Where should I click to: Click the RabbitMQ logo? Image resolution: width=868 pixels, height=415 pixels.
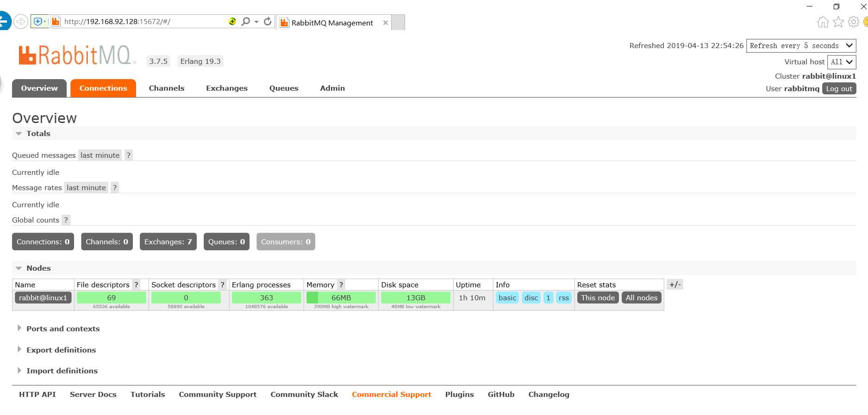[x=77, y=55]
